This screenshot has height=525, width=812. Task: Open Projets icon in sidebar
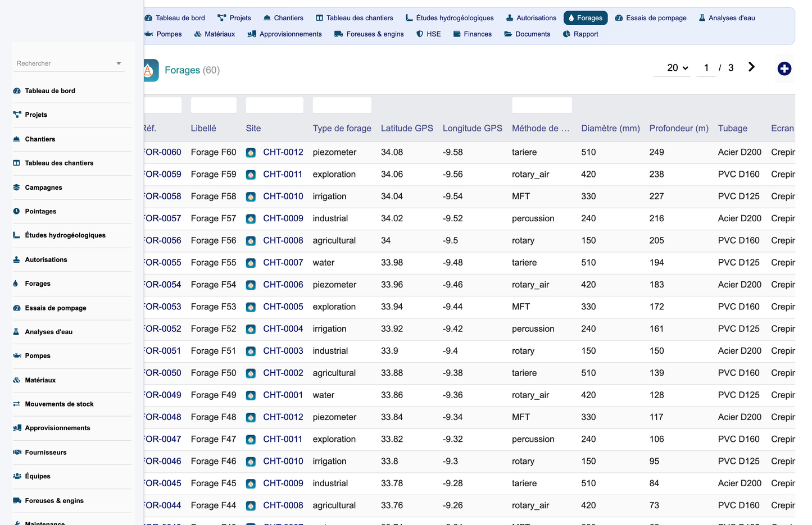coord(17,115)
